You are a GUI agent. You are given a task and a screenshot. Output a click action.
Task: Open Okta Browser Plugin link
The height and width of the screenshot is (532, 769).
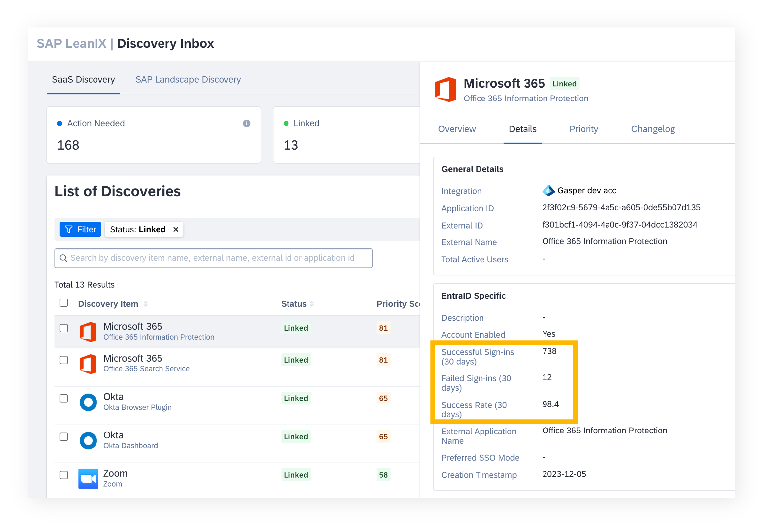tap(138, 407)
